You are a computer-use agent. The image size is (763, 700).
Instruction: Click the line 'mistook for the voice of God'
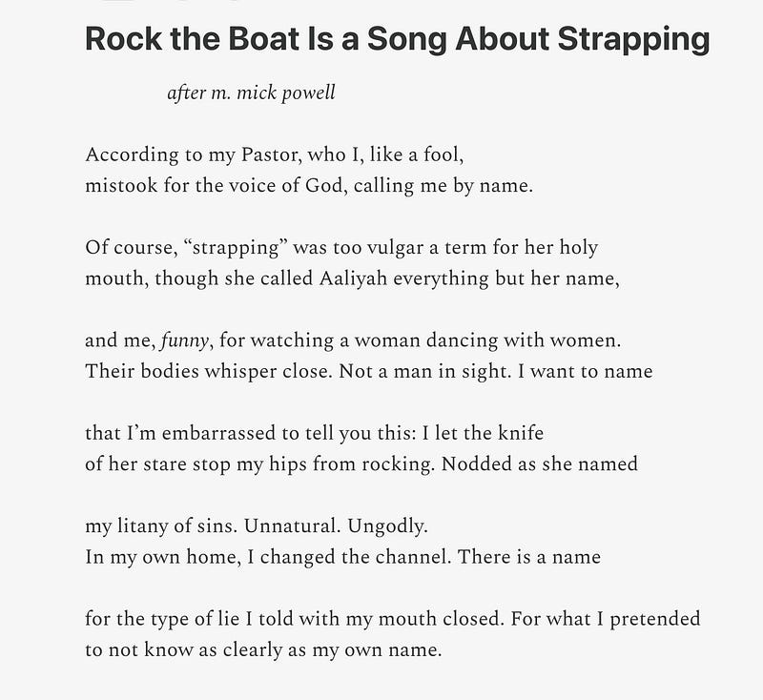point(309,186)
